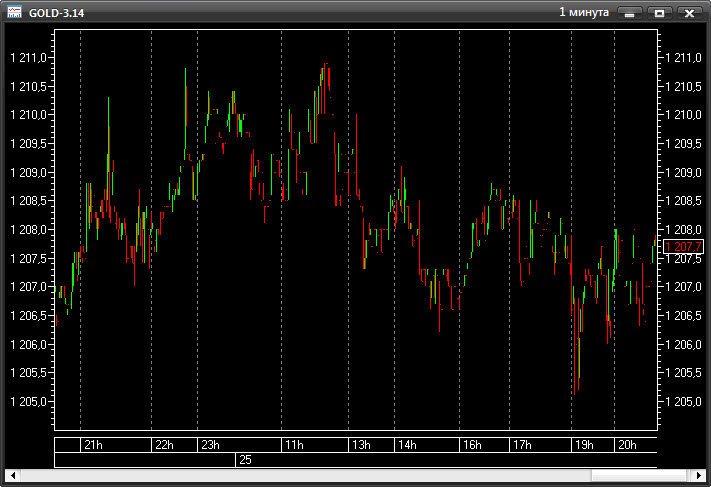
Task: Click the 16h time axis label
Action: coord(472,445)
